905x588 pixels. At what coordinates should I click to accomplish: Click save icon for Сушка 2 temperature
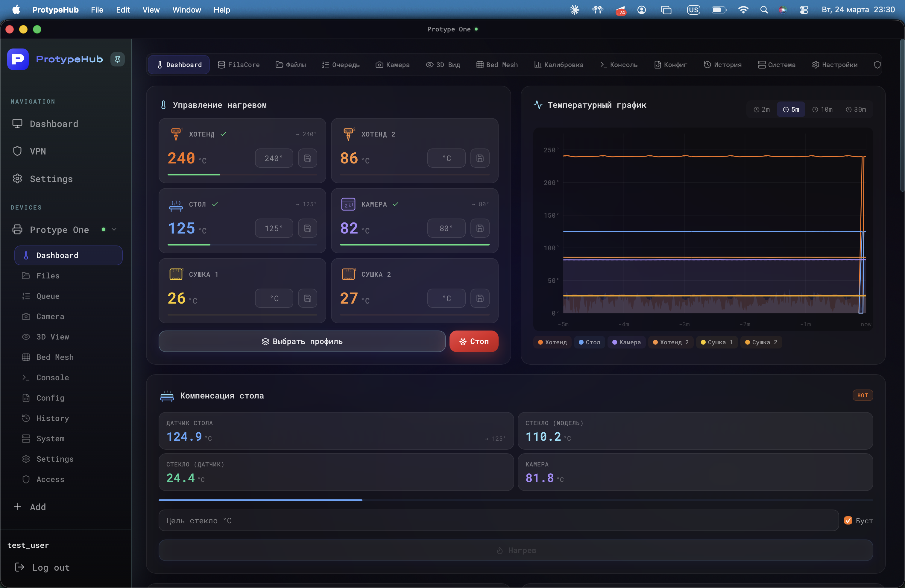pos(479,298)
